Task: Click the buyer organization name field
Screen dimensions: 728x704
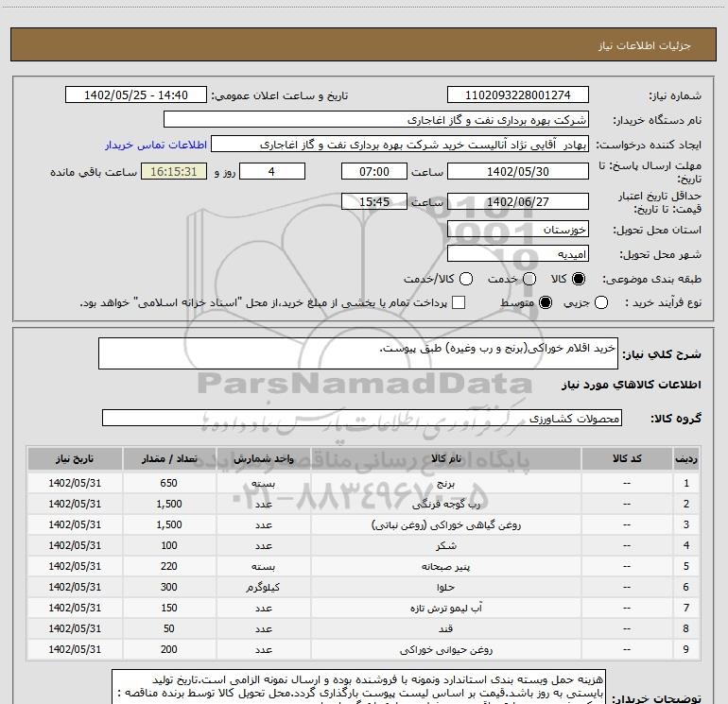Action: coord(376,120)
